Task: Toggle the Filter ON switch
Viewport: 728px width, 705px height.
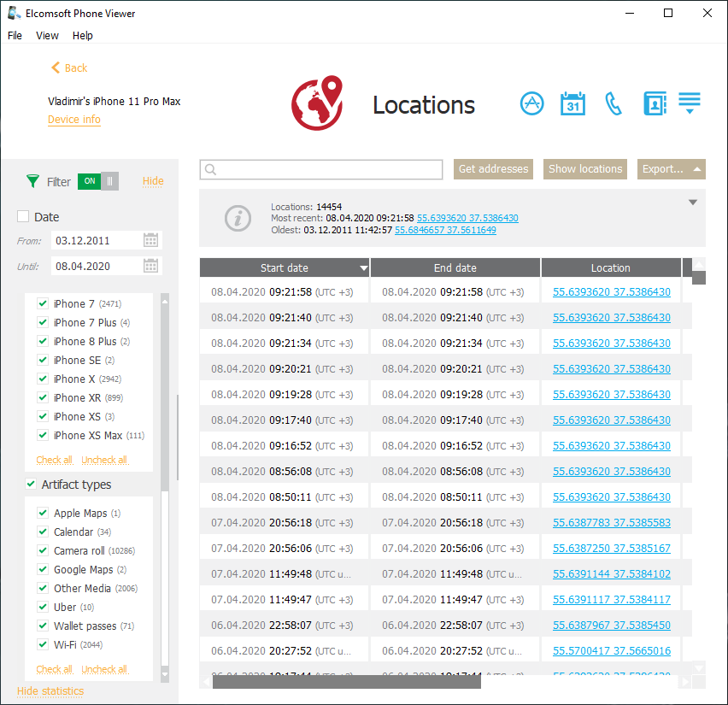Action: (98, 181)
